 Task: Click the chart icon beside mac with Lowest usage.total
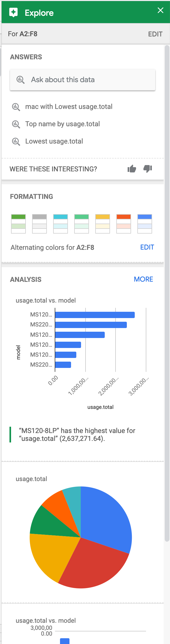point(17,107)
